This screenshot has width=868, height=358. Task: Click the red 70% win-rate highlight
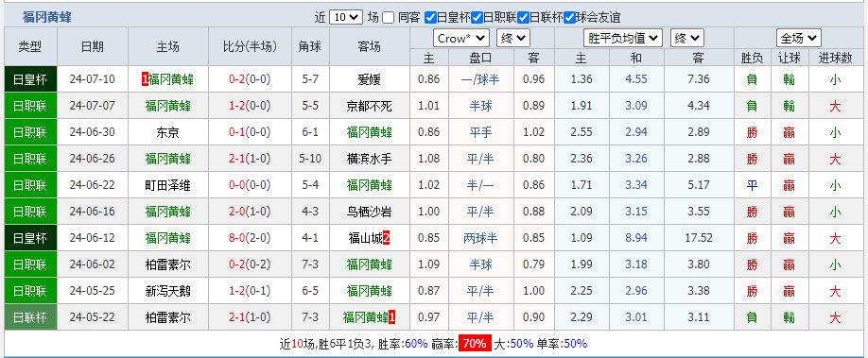475,344
